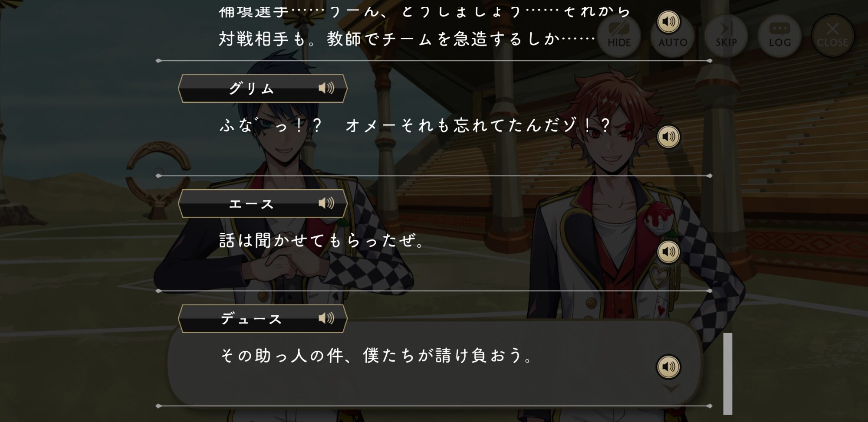This screenshot has height=422, width=868.
Task: Close the log with the CLOSE button
Action: 832,35
